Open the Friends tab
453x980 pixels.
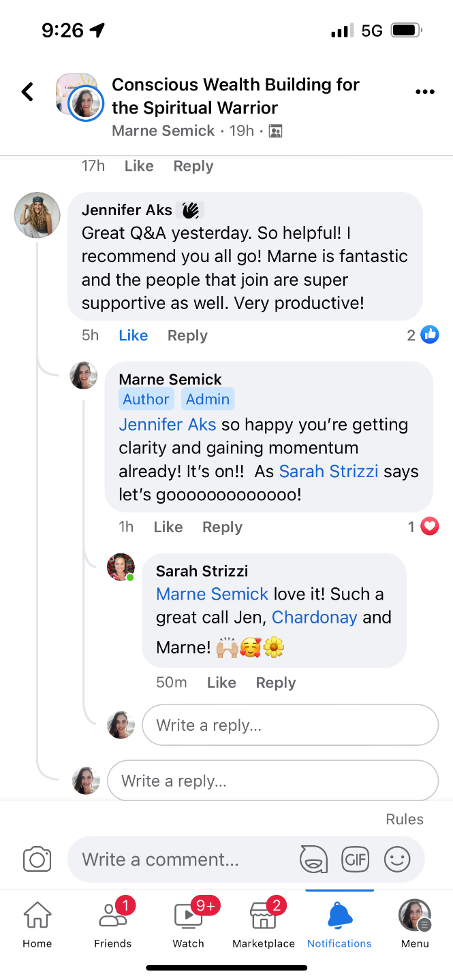[x=112, y=924]
